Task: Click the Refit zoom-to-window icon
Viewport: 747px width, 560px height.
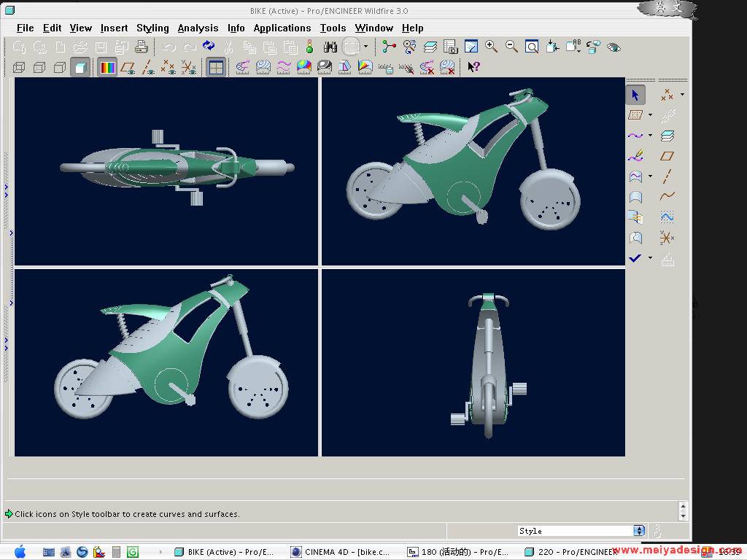Action: (x=532, y=47)
